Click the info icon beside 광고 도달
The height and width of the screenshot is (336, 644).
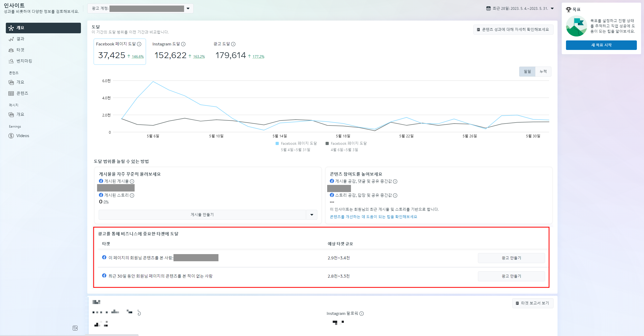pyautogui.click(x=233, y=44)
